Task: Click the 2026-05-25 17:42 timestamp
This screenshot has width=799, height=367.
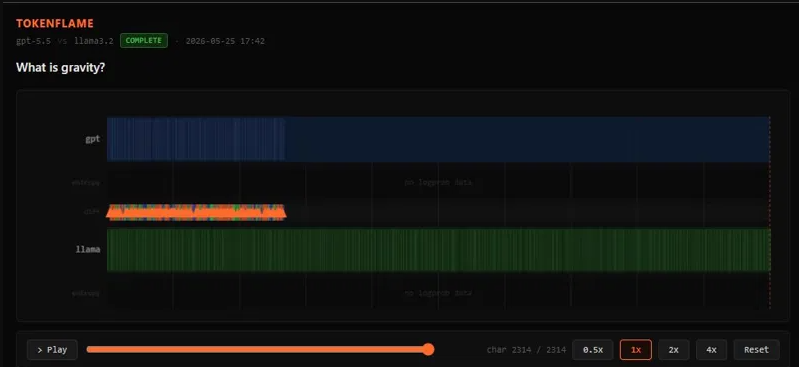Action: pos(225,41)
